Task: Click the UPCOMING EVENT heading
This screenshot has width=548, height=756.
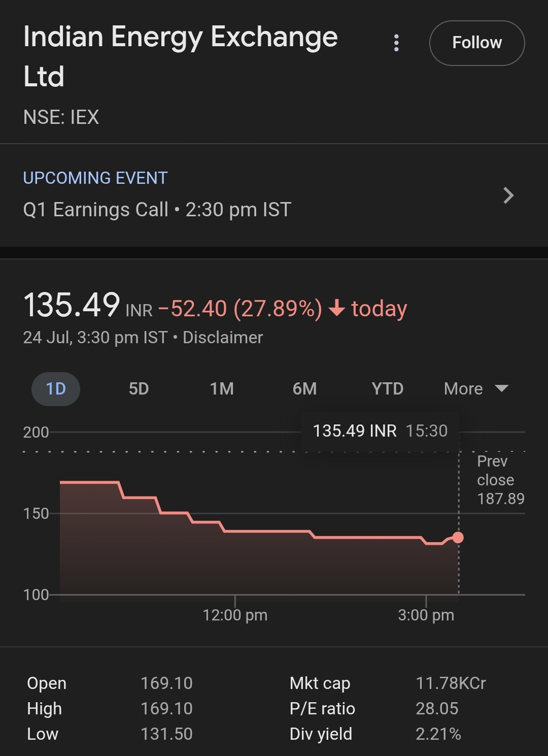Action: tap(95, 178)
